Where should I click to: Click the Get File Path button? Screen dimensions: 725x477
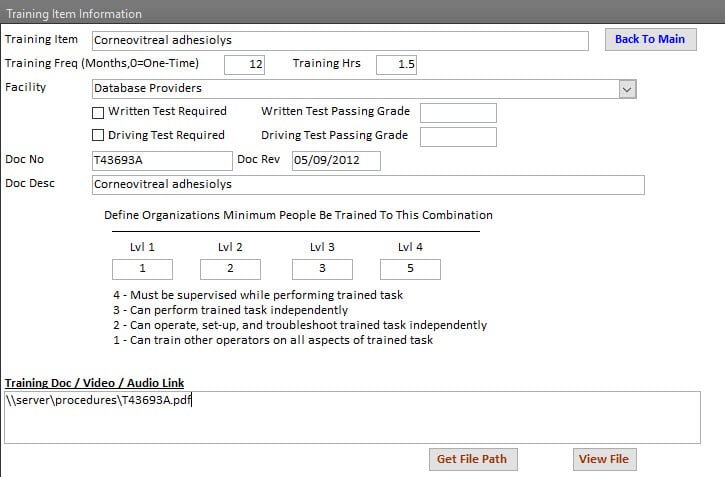pos(473,459)
